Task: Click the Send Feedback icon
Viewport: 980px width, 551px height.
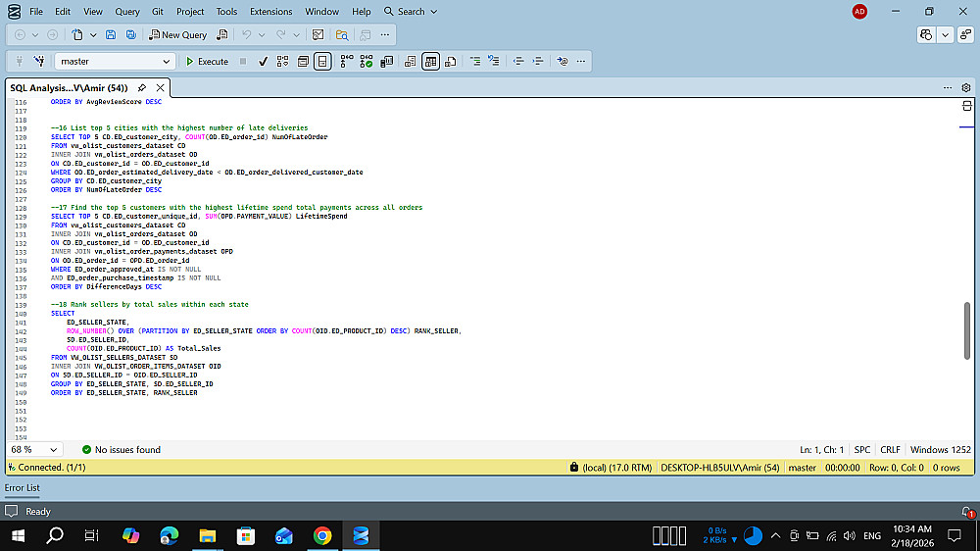Action: [965, 35]
